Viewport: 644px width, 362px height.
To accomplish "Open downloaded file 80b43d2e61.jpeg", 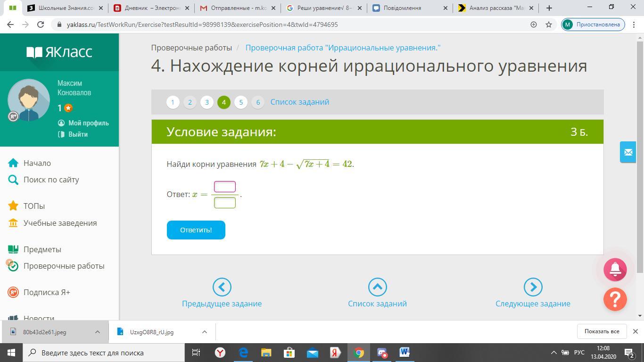I will [45, 332].
